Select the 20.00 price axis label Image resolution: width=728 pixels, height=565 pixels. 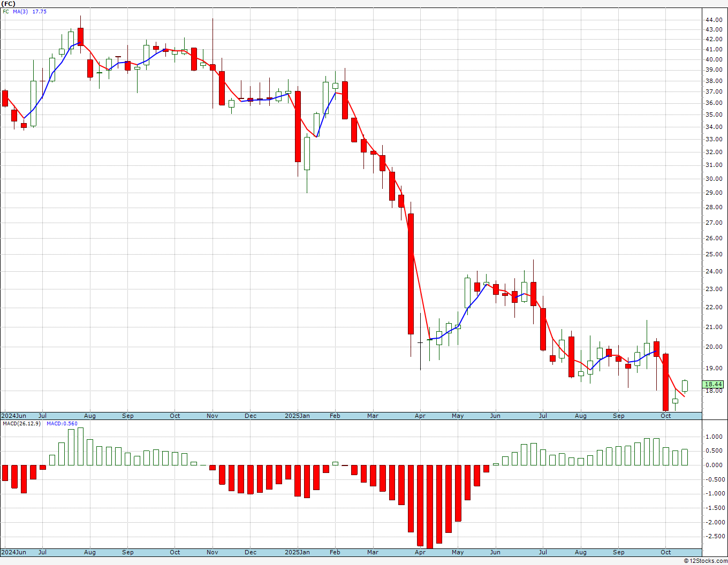(x=714, y=347)
